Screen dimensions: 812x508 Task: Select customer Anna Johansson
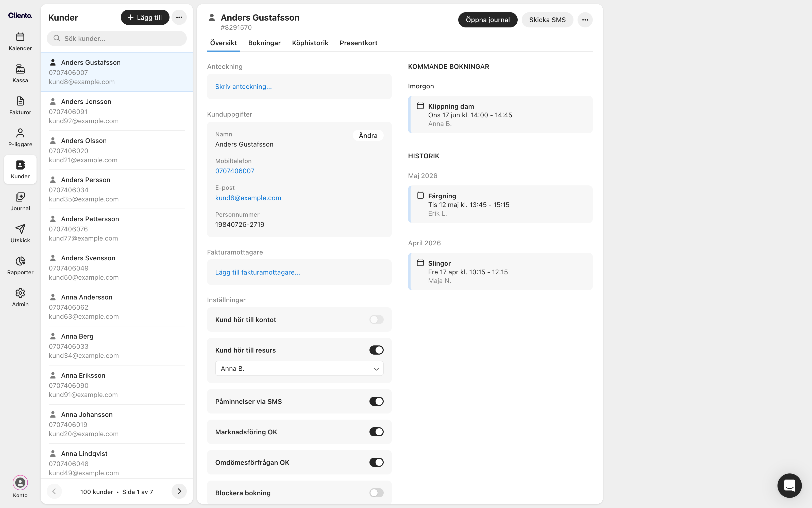(117, 424)
